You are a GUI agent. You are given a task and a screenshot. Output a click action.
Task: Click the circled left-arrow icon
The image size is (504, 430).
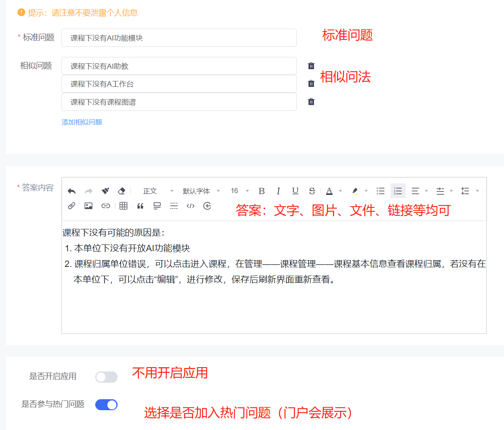coord(207,206)
